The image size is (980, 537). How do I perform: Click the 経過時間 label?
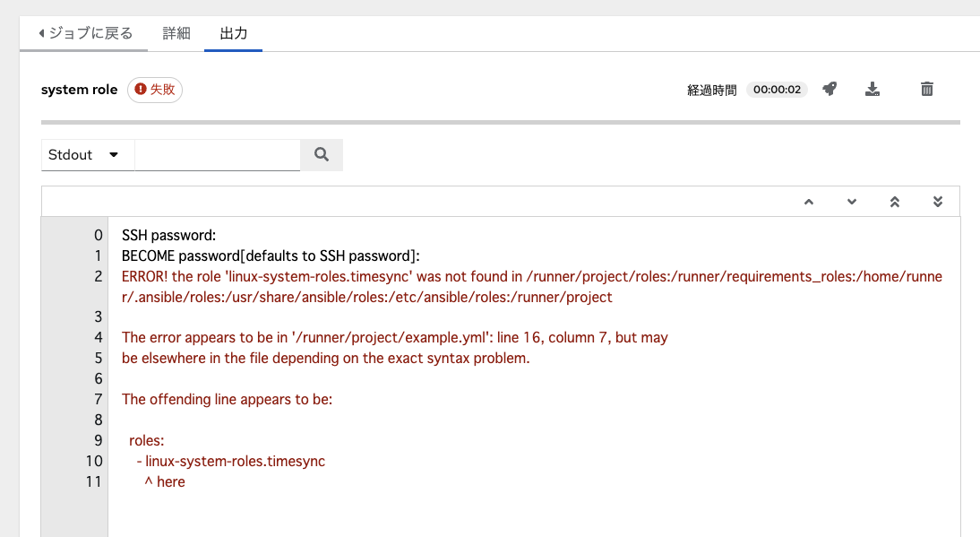712,90
